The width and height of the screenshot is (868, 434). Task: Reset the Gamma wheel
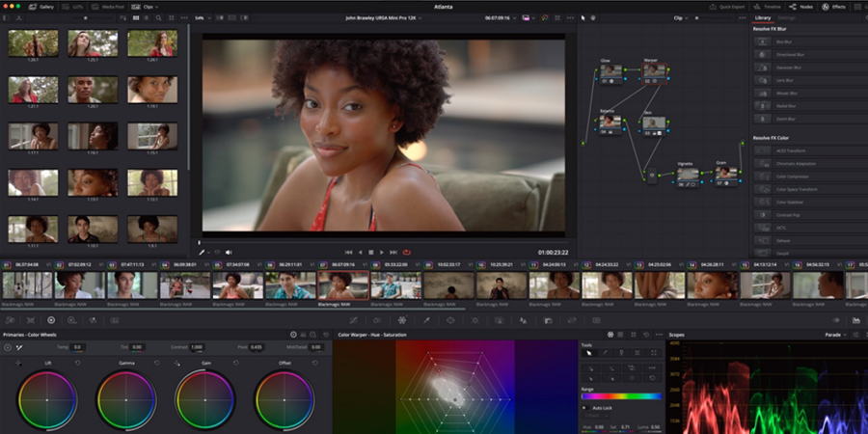pos(156,364)
